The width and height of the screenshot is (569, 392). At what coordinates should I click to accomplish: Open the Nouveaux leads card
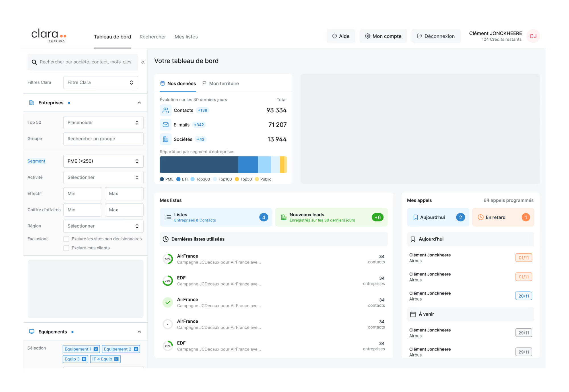(x=331, y=217)
